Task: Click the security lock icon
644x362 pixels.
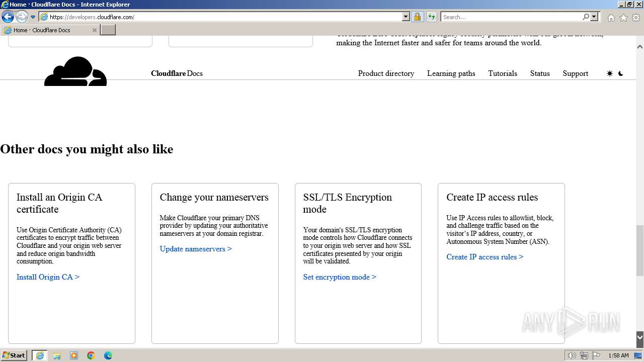Action: point(417,17)
